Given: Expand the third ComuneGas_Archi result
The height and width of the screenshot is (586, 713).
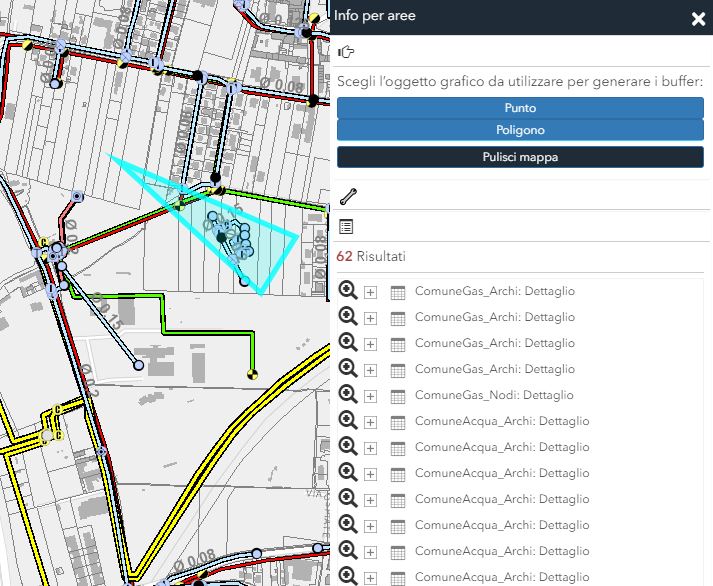Looking at the screenshot, I should click(x=371, y=344).
